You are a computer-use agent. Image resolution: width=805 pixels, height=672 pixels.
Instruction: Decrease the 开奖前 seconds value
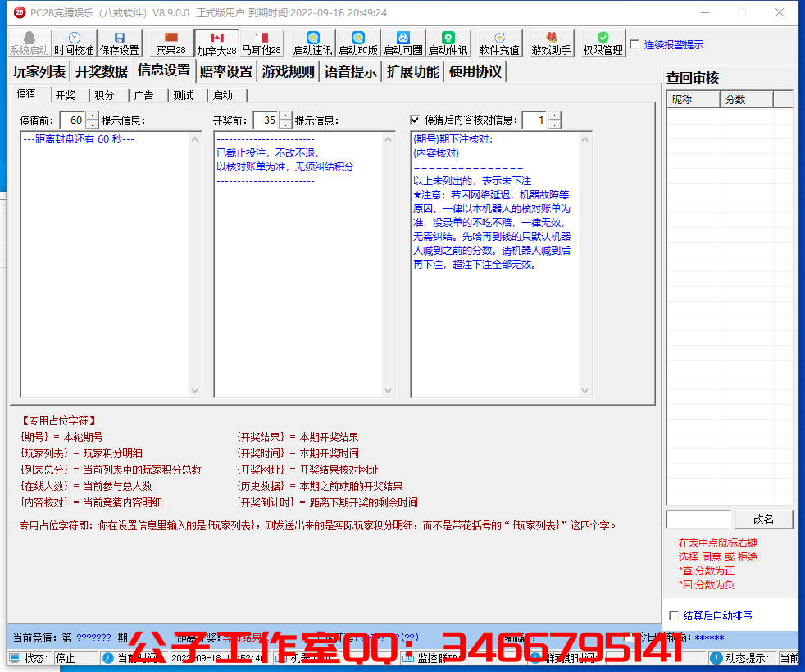pos(285,125)
